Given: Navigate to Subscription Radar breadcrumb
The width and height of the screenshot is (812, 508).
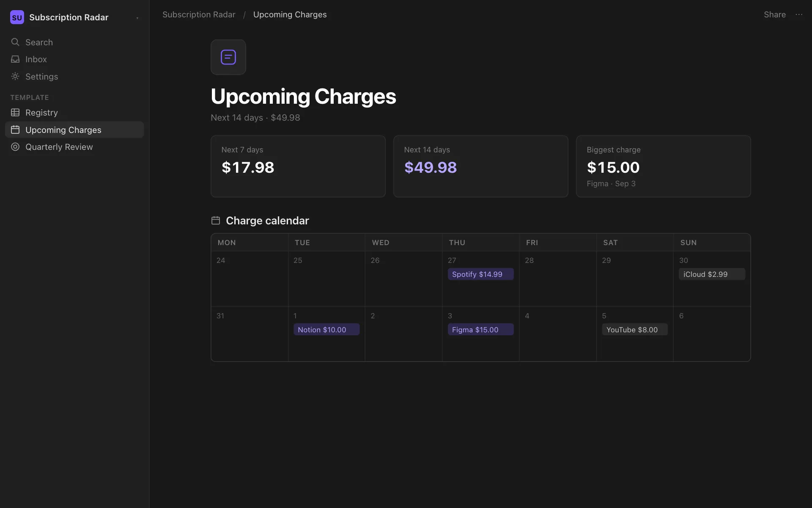Looking at the screenshot, I should click(199, 14).
